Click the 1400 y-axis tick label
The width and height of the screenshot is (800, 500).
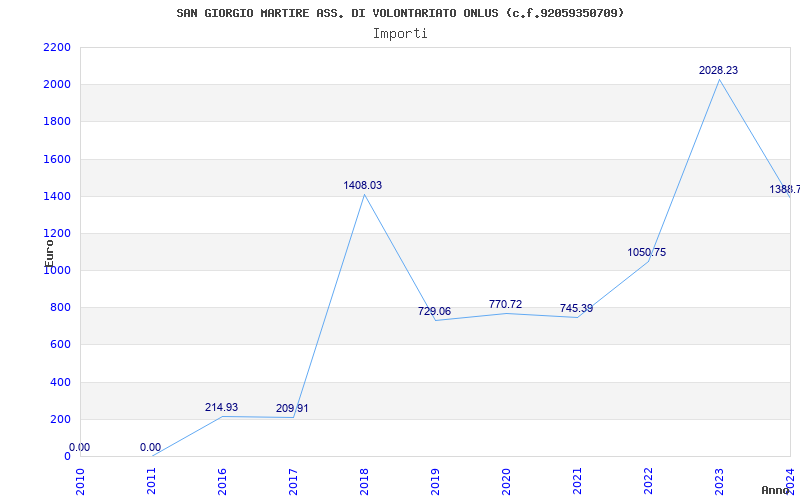57,196
